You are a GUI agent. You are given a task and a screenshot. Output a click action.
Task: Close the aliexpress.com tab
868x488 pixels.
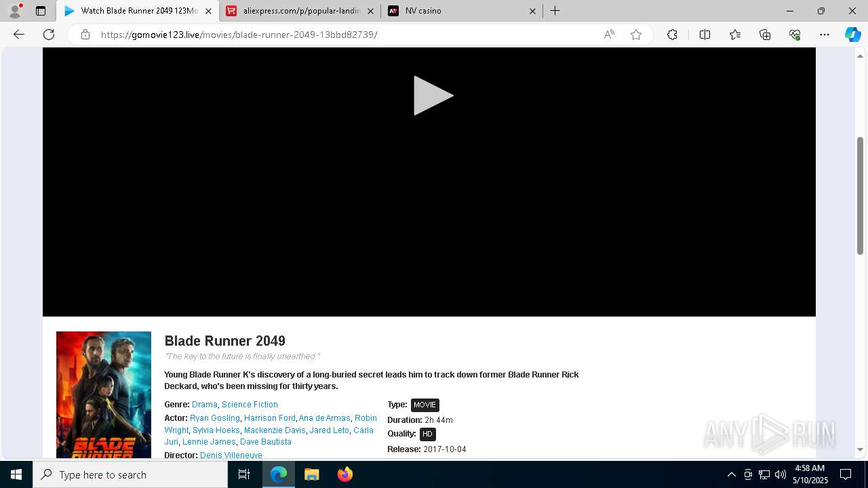coord(370,11)
